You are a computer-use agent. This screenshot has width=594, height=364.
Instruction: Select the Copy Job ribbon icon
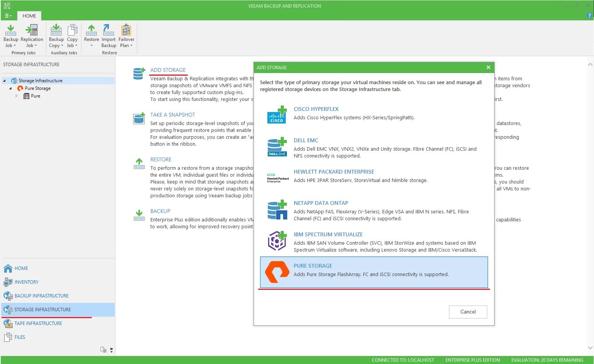point(72,30)
